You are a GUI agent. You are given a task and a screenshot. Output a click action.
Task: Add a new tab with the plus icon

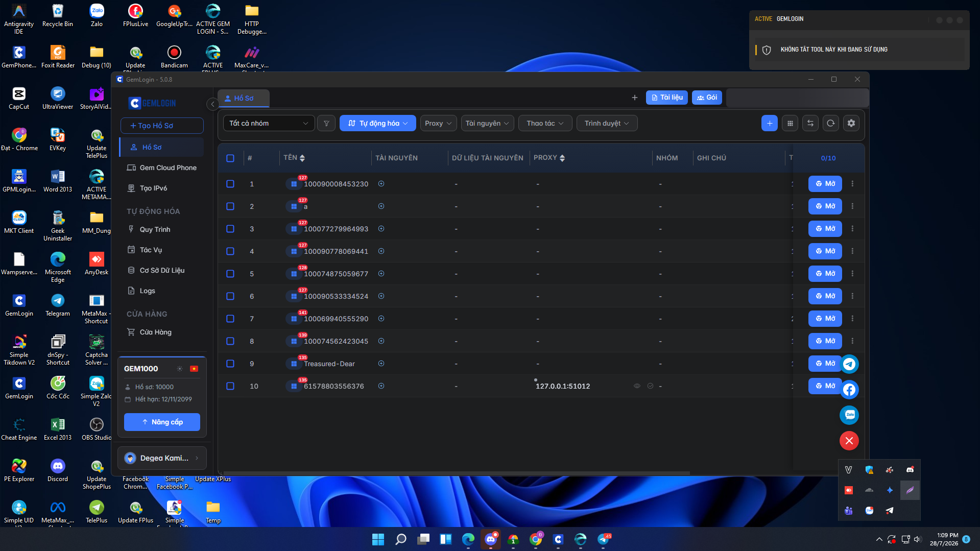click(x=635, y=98)
